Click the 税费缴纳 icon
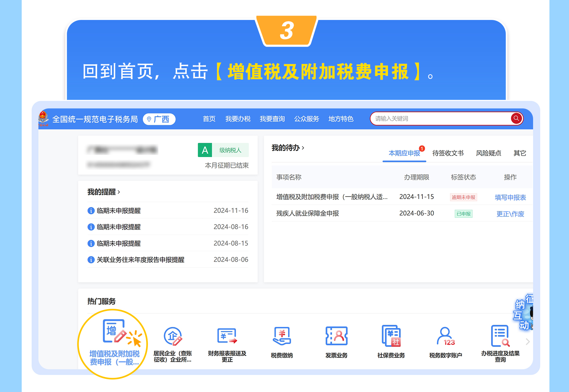569x392 pixels. tap(282, 337)
